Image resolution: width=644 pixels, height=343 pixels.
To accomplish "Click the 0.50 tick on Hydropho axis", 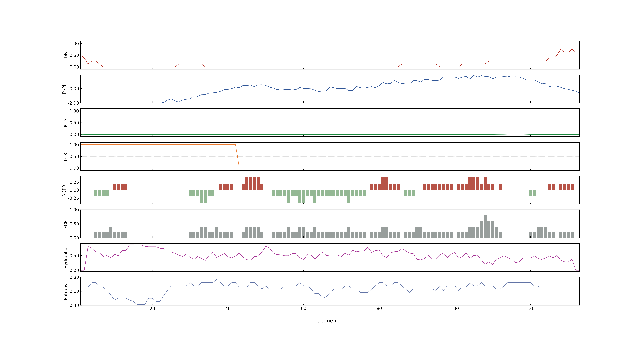I will [74, 256].
